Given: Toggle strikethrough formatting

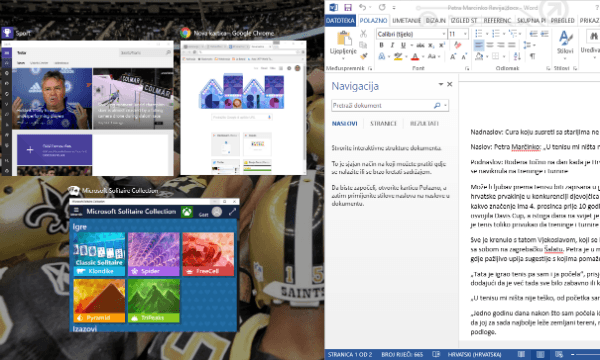Looking at the screenshot, I should (x=420, y=45).
